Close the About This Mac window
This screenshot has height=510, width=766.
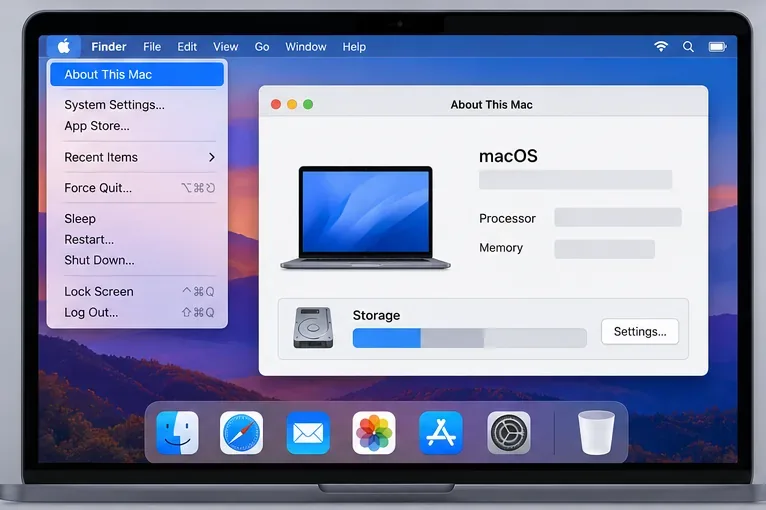coord(276,105)
